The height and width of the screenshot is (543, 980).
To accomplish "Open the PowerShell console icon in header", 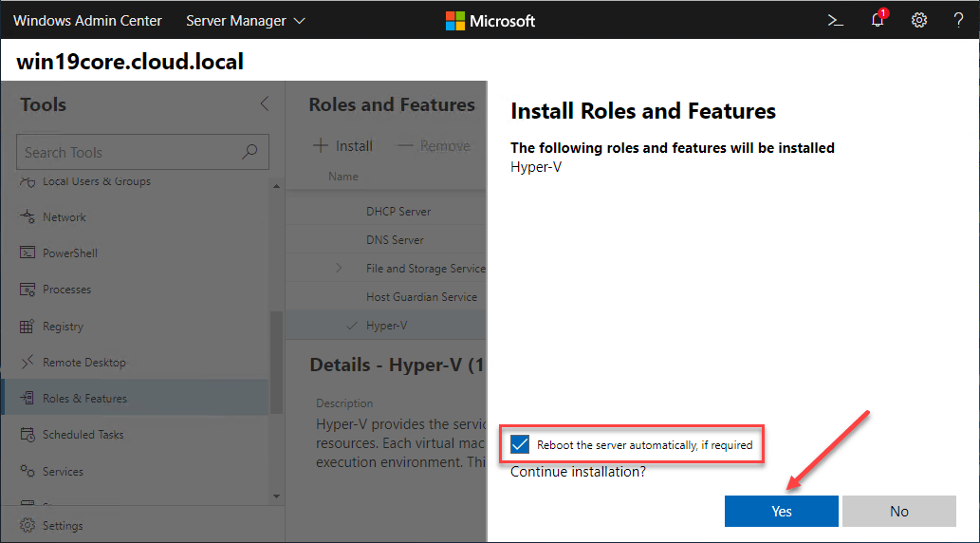I will [836, 21].
